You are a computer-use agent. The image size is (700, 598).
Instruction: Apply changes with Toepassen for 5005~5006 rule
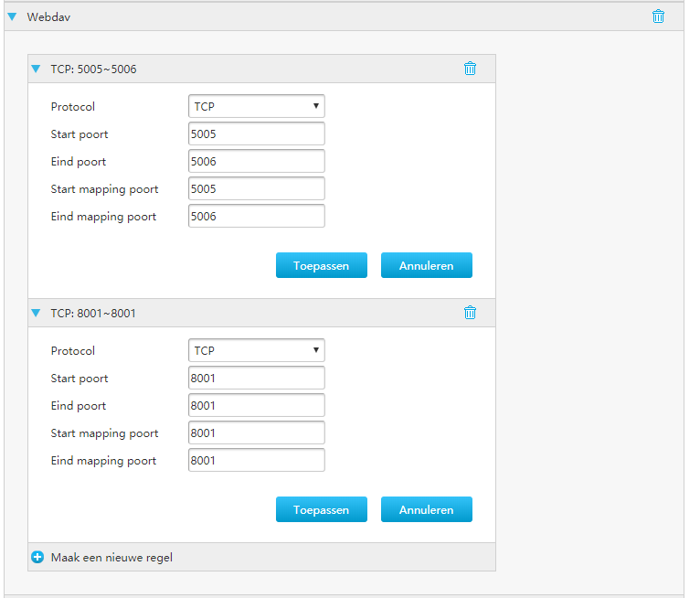[x=322, y=265]
